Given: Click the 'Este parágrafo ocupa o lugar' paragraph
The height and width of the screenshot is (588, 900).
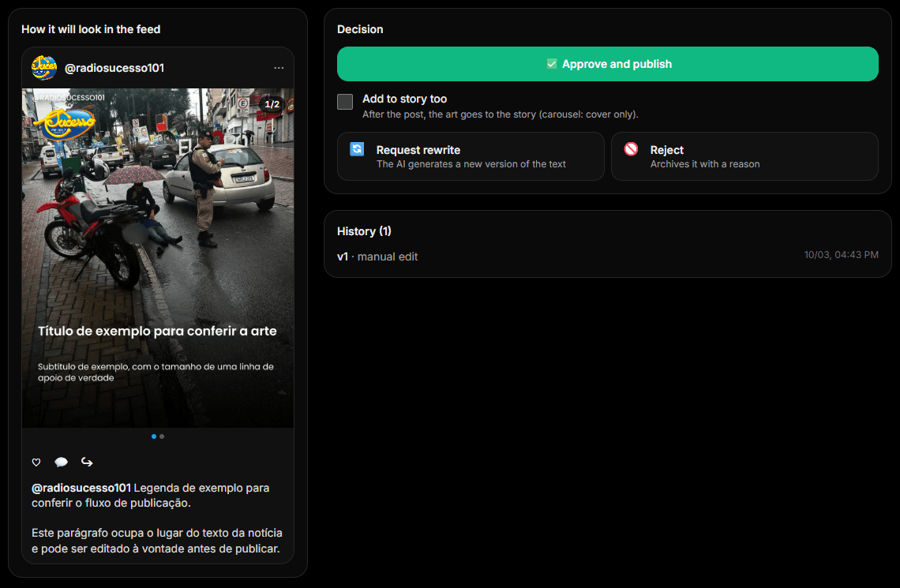Looking at the screenshot, I should (156, 541).
